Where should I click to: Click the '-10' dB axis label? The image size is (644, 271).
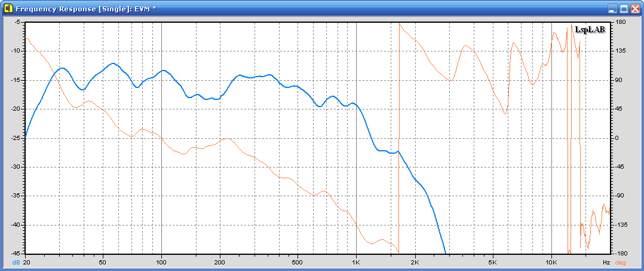pyautogui.click(x=16, y=51)
